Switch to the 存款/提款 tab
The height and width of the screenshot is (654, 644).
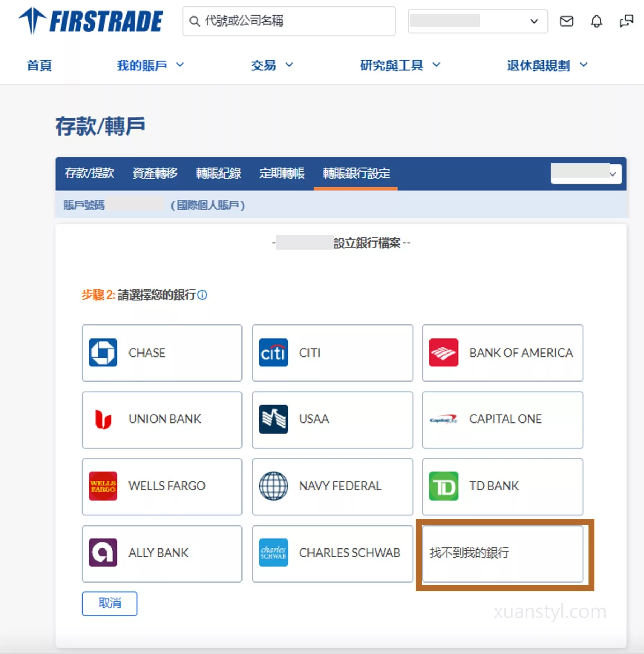click(x=89, y=173)
